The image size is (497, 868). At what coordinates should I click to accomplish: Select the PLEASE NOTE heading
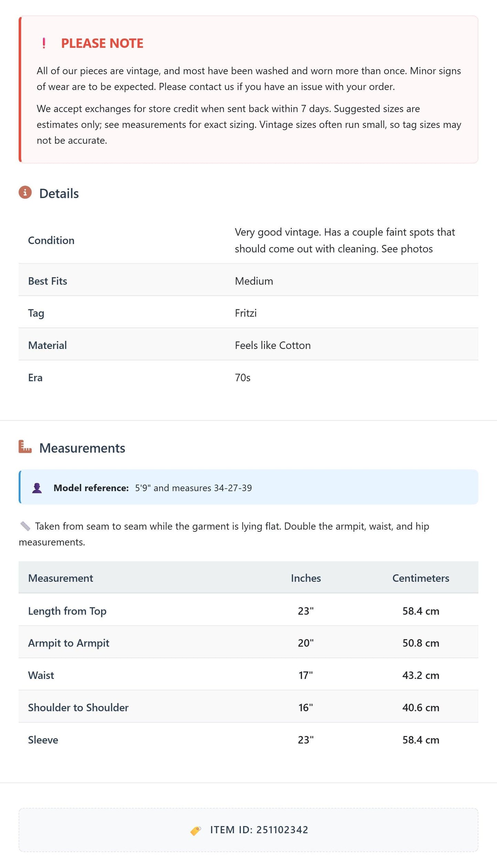[x=102, y=43]
